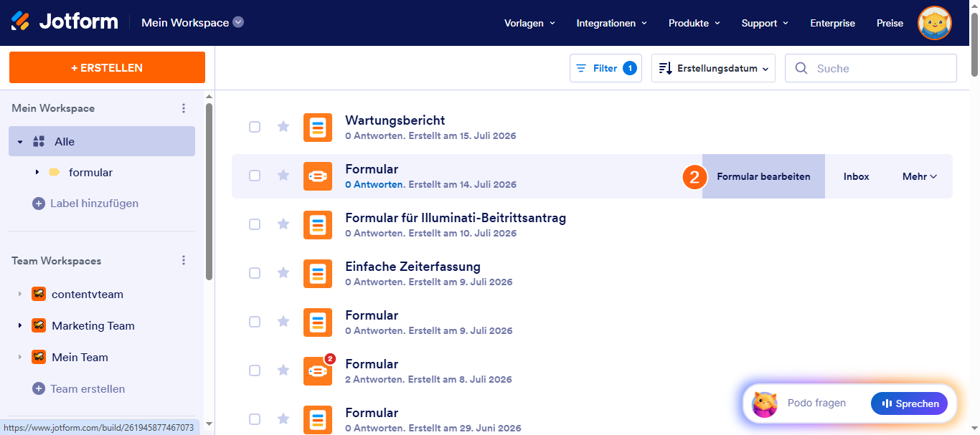Click the 0 Antworten link of highlighted Formular
This screenshot has width=980, height=435.
pyautogui.click(x=374, y=184)
